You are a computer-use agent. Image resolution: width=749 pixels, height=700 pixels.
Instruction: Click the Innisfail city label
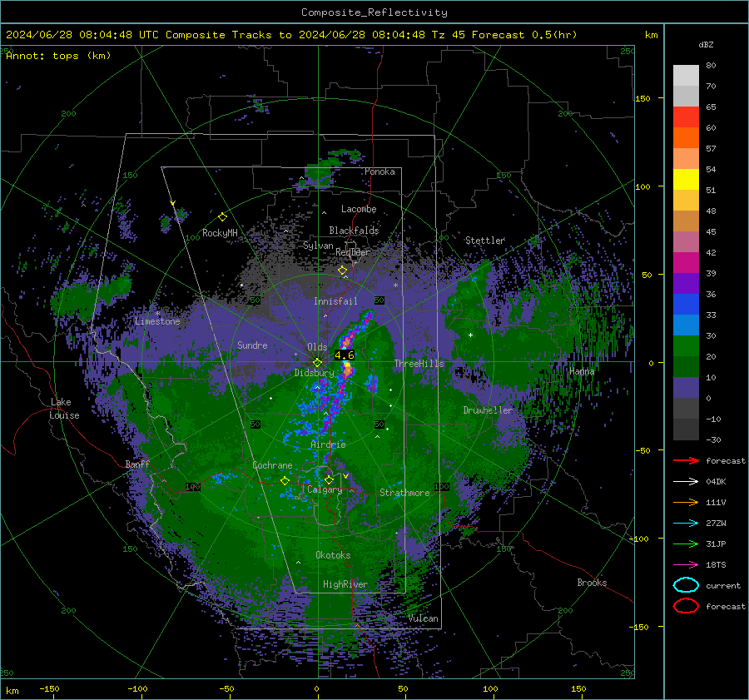tap(335, 301)
